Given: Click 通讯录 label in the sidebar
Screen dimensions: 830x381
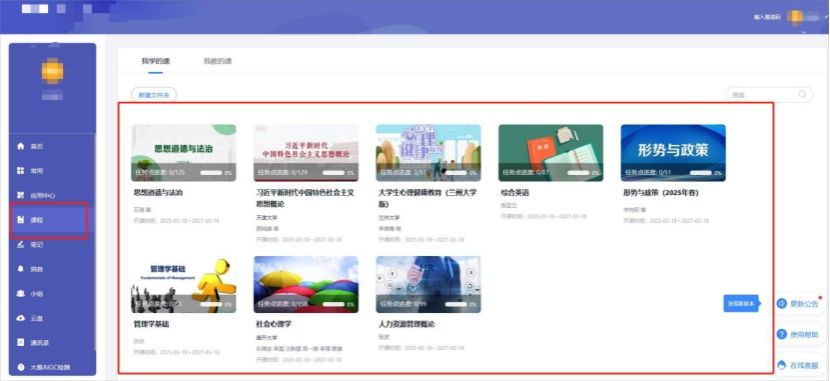Looking at the screenshot, I should coord(40,343).
